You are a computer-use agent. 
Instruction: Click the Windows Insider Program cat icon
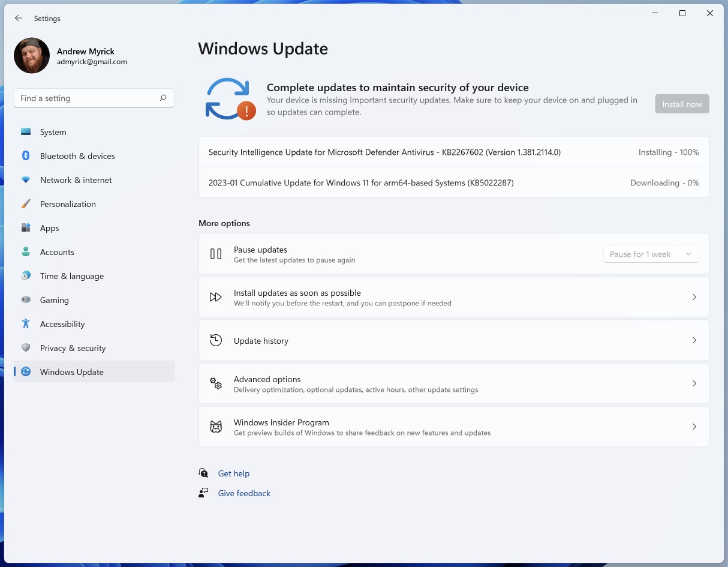click(x=216, y=427)
